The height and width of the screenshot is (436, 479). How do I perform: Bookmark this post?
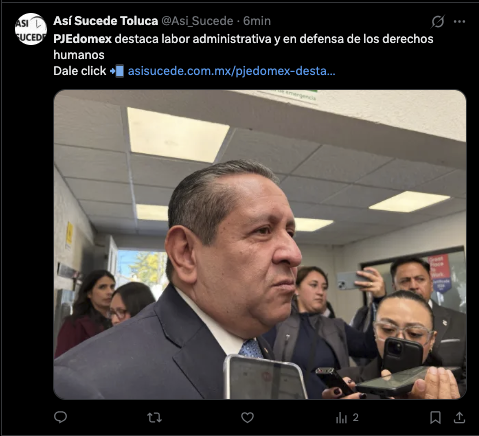(435, 417)
